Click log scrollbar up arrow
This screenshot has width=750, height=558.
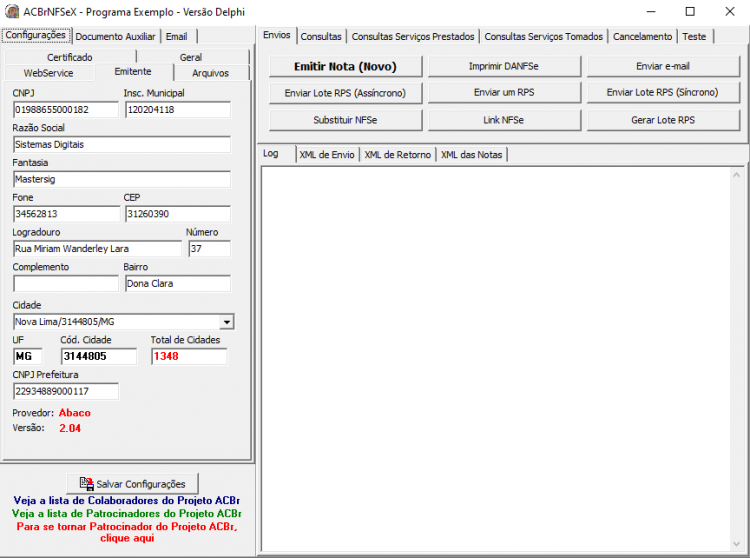tap(736, 175)
